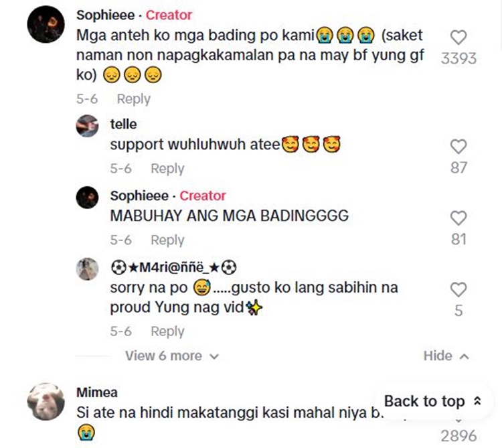Reply to telle's comment
This screenshot has width=502, height=448.
coord(167,169)
